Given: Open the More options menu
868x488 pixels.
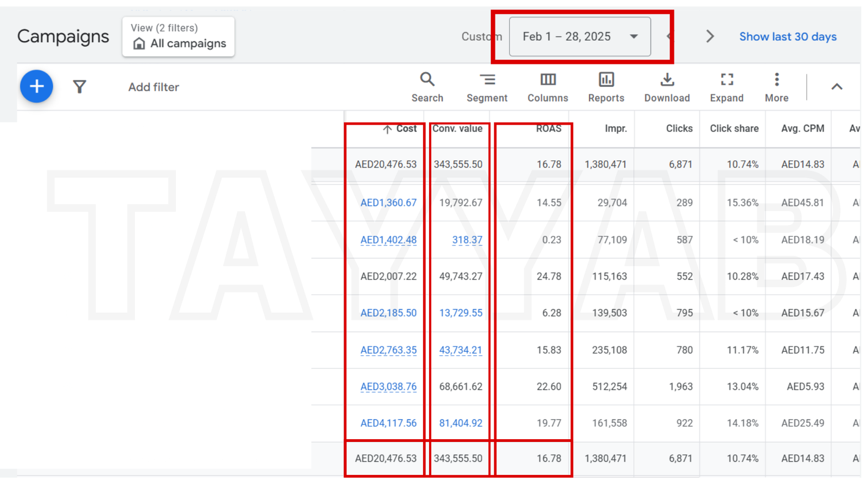Looking at the screenshot, I should pos(776,87).
